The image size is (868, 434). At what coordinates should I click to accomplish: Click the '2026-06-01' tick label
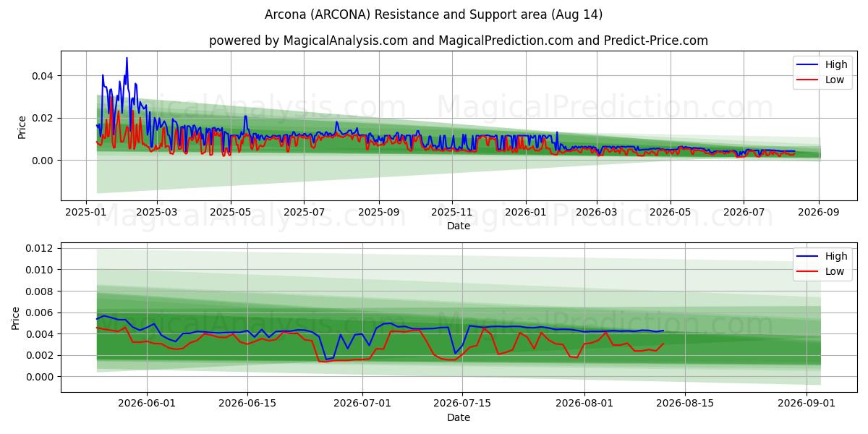[x=148, y=403]
